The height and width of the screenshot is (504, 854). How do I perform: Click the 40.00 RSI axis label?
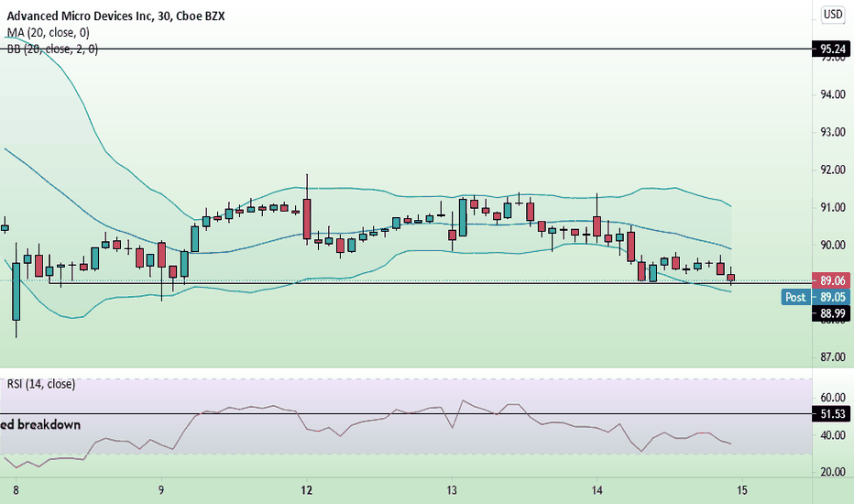point(833,435)
